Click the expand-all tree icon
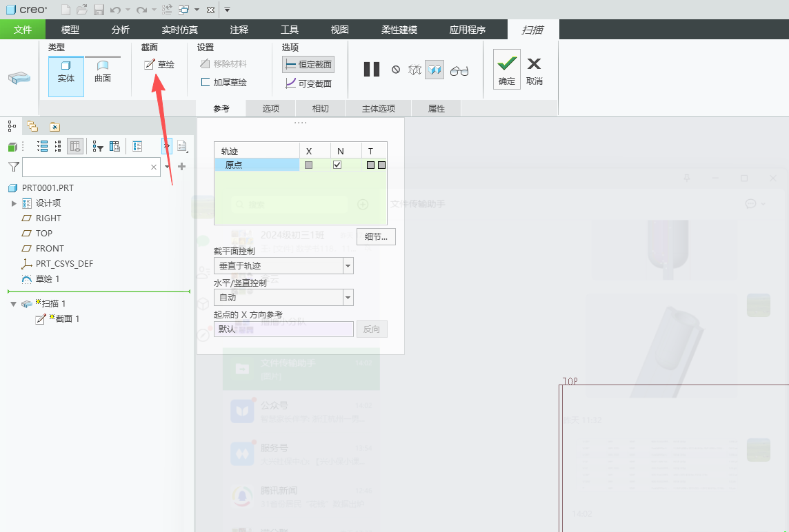The width and height of the screenshot is (789, 532). tap(43, 146)
